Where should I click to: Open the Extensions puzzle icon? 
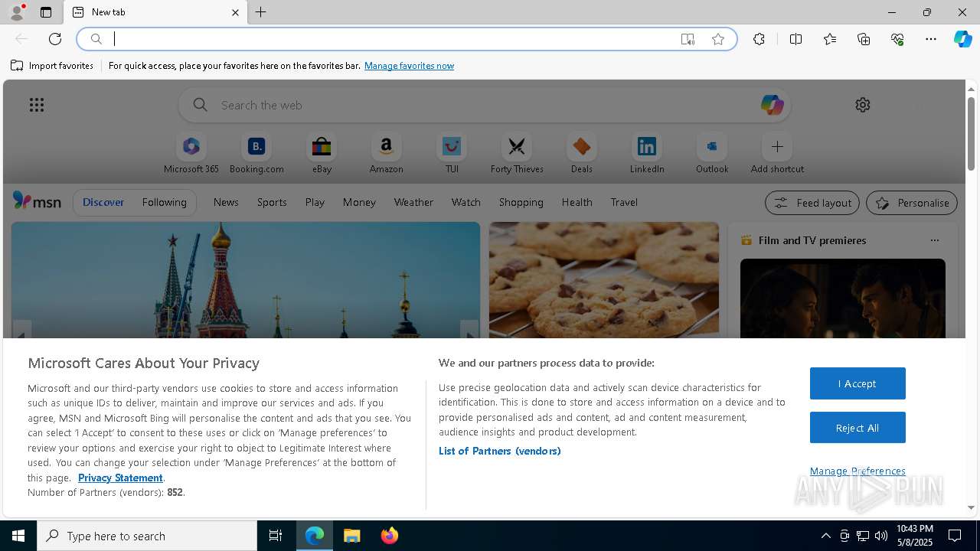point(759,39)
